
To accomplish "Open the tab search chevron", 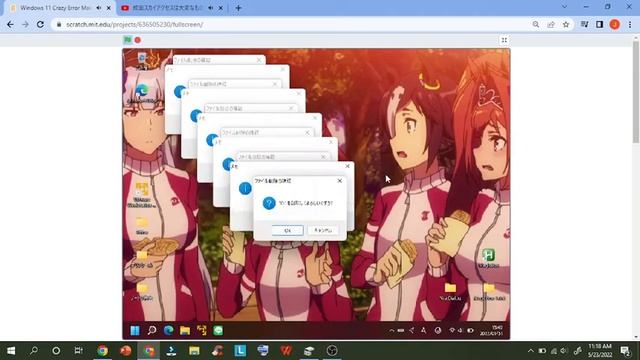I will pos(564,7).
